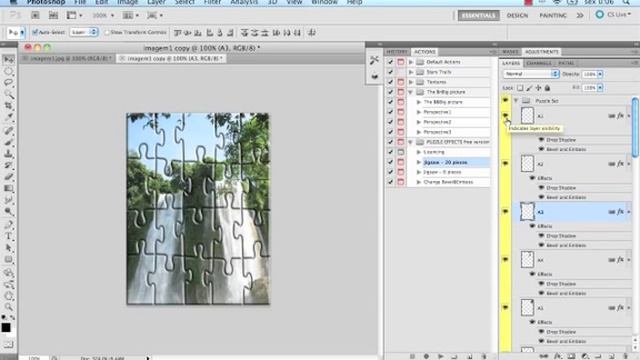Click the Essentials workspace button
This screenshot has height=360, width=640.
click(478, 15)
